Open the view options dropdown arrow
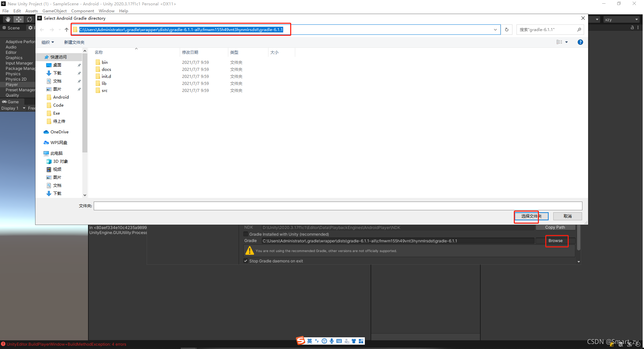This screenshot has height=349, width=644. [x=566, y=42]
